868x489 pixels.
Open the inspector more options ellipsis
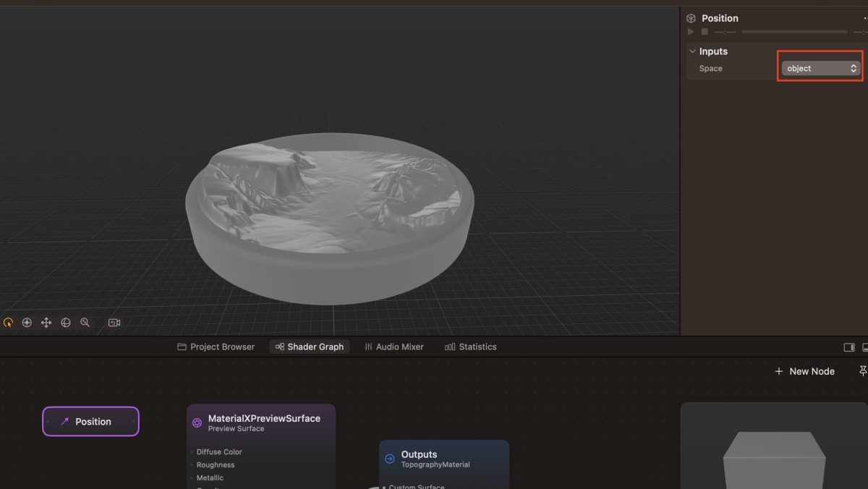click(x=865, y=18)
